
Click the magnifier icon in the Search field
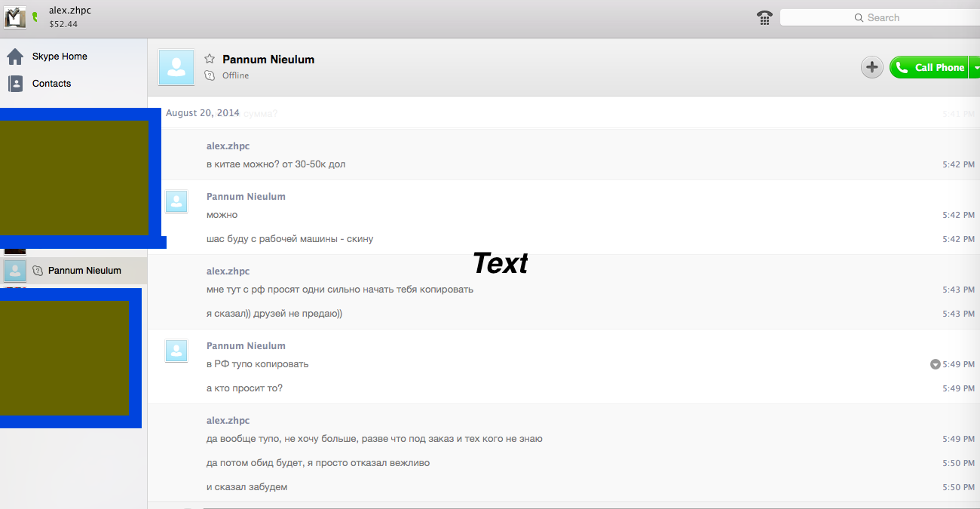tap(859, 17)
